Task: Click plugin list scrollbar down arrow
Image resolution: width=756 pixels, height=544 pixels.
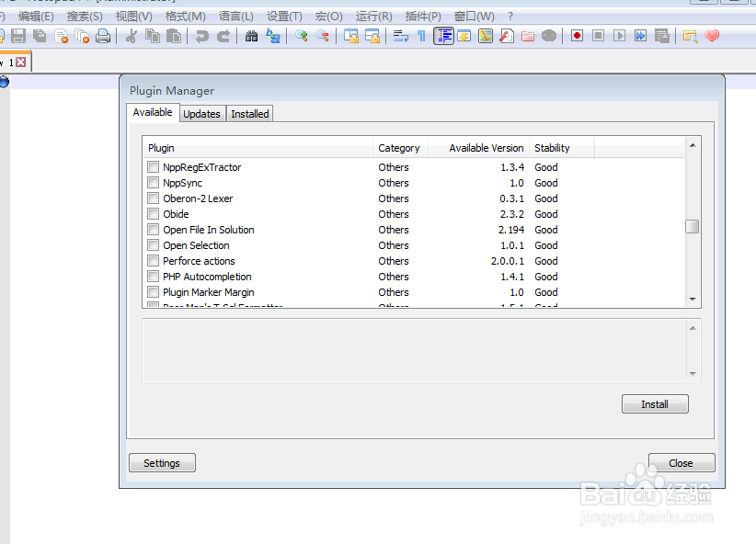Action: (x=693, y=300)
